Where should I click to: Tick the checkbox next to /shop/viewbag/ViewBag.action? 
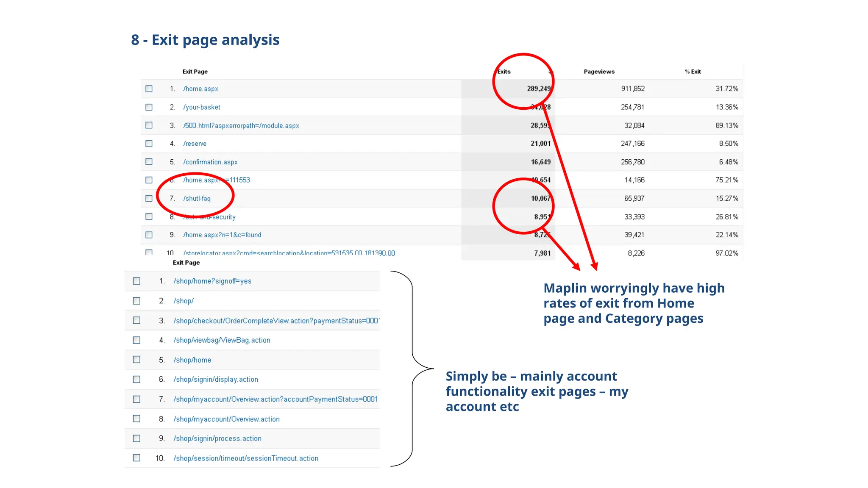(x=136, y=340)
